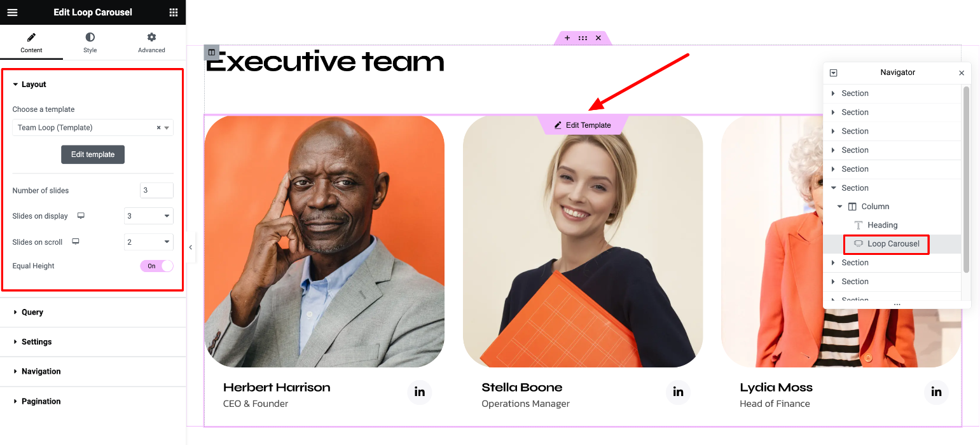Click the add section plus icon

point(567,38)
